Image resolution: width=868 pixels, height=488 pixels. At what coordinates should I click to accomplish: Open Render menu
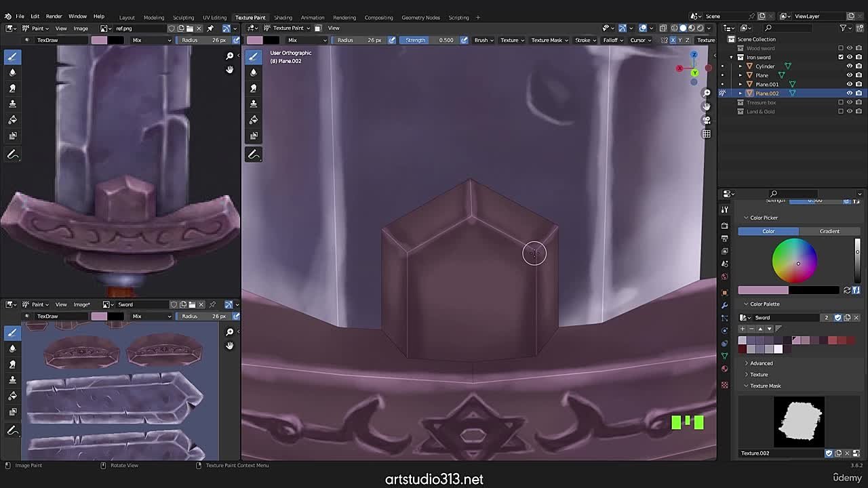coord(54,16)
